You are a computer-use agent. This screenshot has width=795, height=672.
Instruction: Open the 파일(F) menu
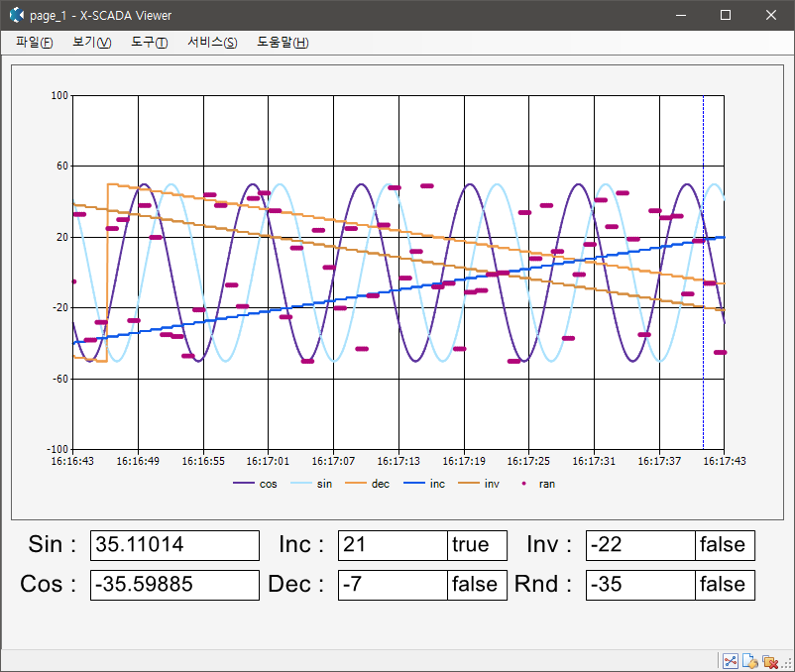point(34,42)
